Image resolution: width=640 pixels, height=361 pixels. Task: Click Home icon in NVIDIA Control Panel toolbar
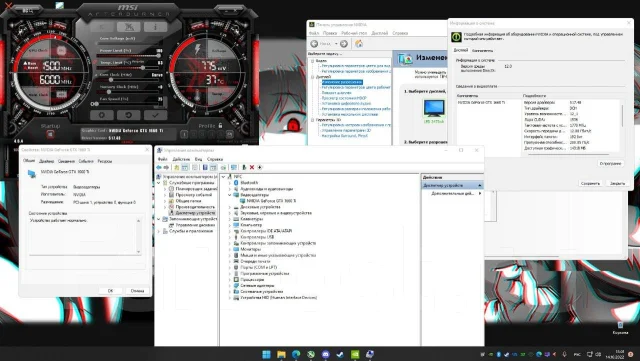[x=359, y=44]
